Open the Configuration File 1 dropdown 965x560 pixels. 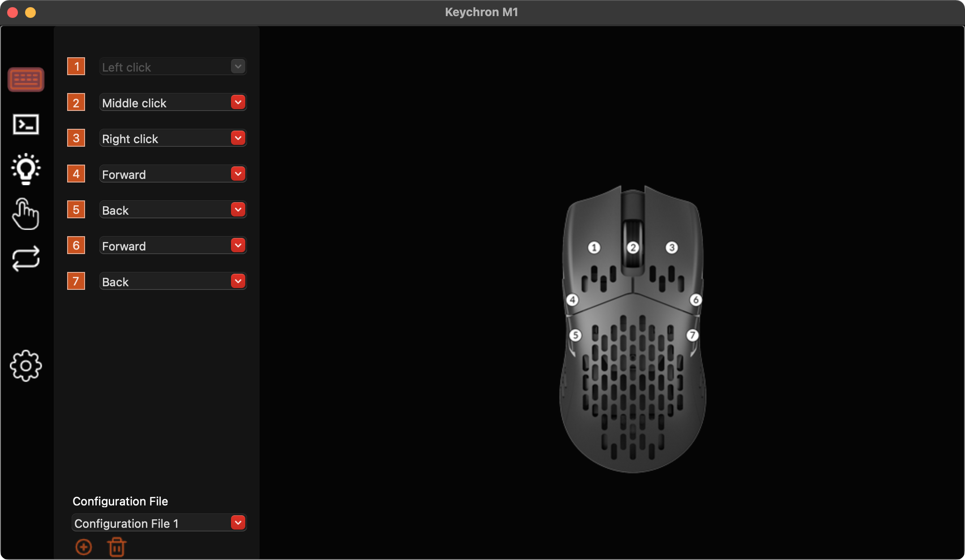coord(159,522)
